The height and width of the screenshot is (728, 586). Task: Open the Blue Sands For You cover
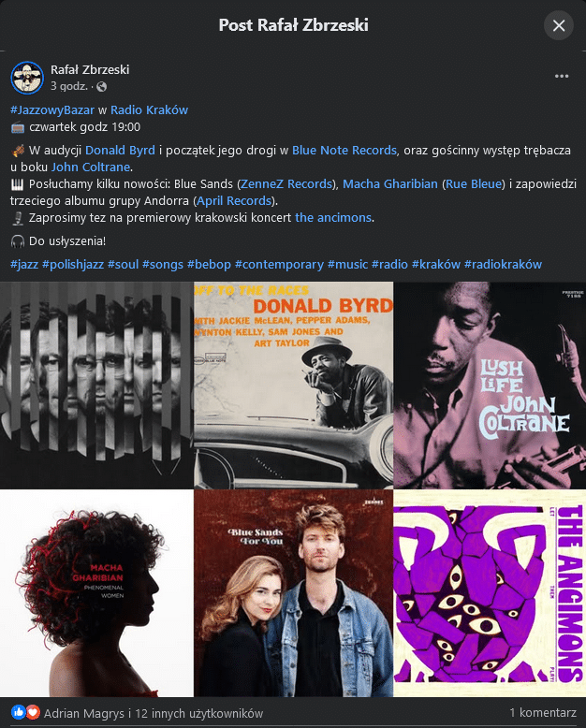293,593
